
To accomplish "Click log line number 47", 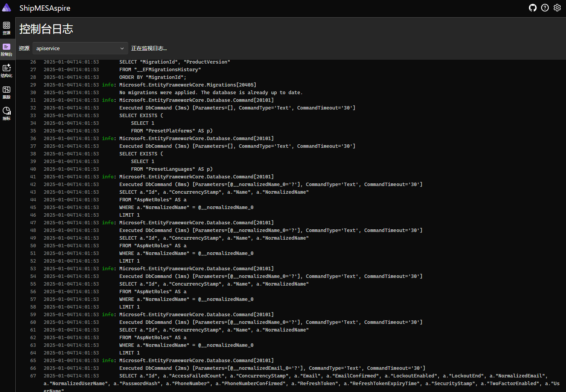I will click(33, 223).
